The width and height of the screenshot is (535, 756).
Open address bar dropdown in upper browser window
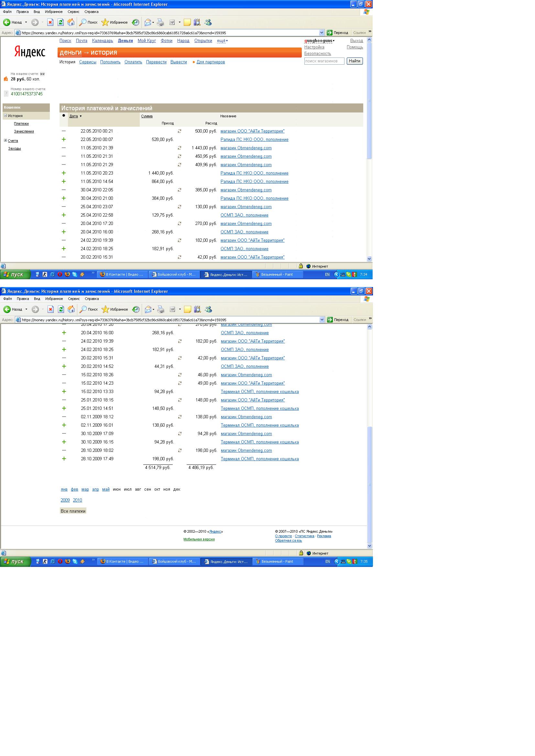322,33
